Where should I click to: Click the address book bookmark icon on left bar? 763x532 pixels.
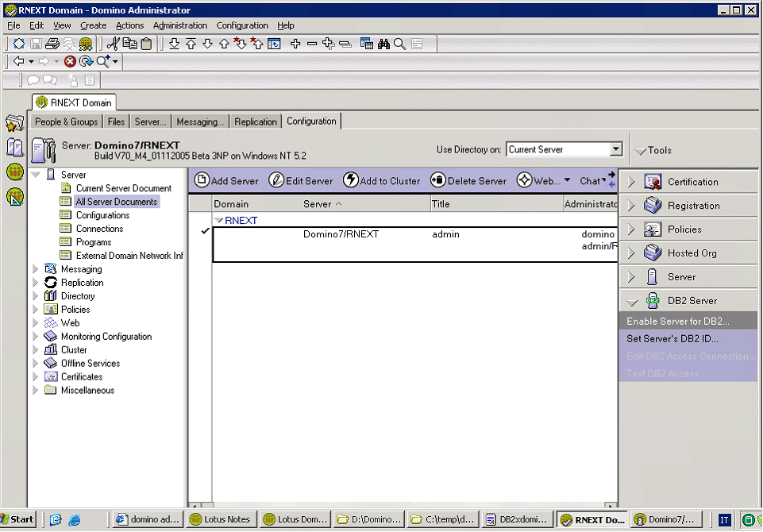tap(14, 147)
